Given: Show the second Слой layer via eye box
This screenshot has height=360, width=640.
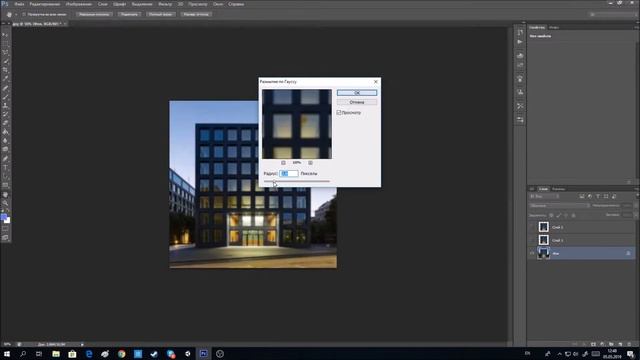Looking at the screenshot, I should click(x=532, y=240).
